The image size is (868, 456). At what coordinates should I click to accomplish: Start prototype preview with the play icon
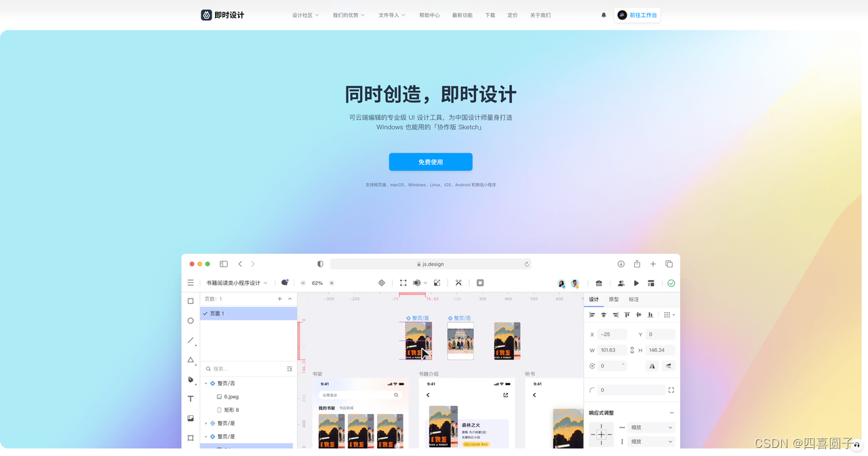click(636, 283)
